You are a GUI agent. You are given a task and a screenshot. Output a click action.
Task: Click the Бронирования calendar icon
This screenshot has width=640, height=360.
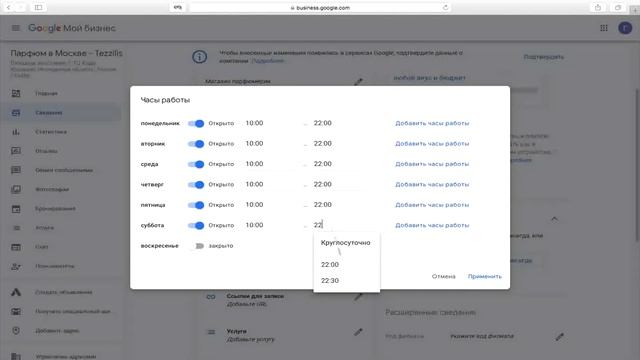(16, 209)
